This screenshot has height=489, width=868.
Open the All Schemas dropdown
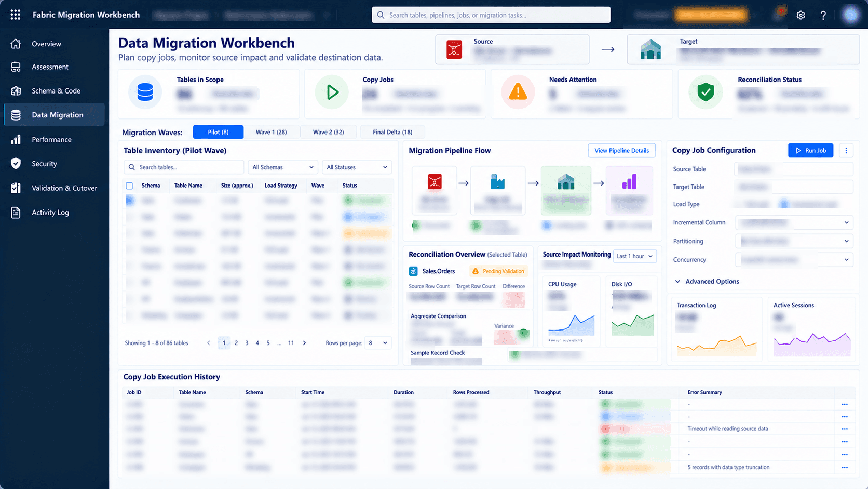282,167
